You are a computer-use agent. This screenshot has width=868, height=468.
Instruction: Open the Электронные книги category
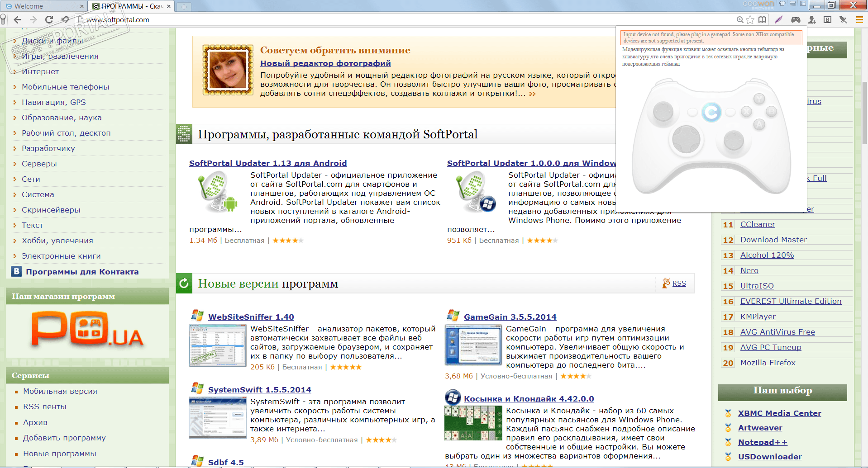pyautogui.click(x=61, y=256)
